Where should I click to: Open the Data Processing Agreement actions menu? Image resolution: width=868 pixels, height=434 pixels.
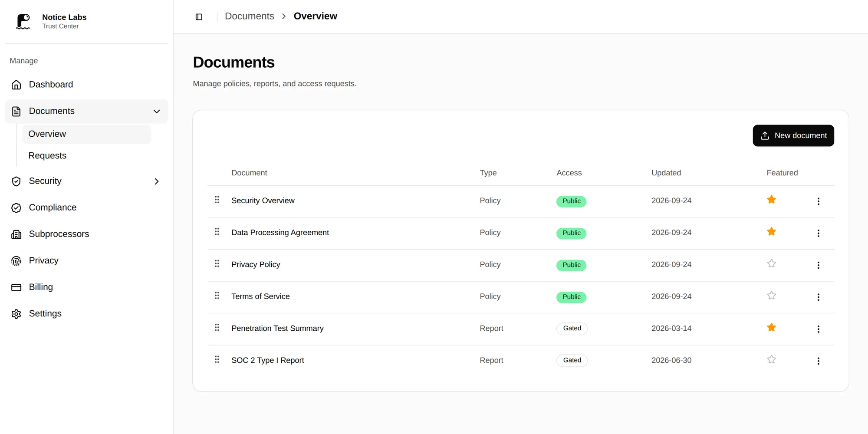(x=819, y=233)
